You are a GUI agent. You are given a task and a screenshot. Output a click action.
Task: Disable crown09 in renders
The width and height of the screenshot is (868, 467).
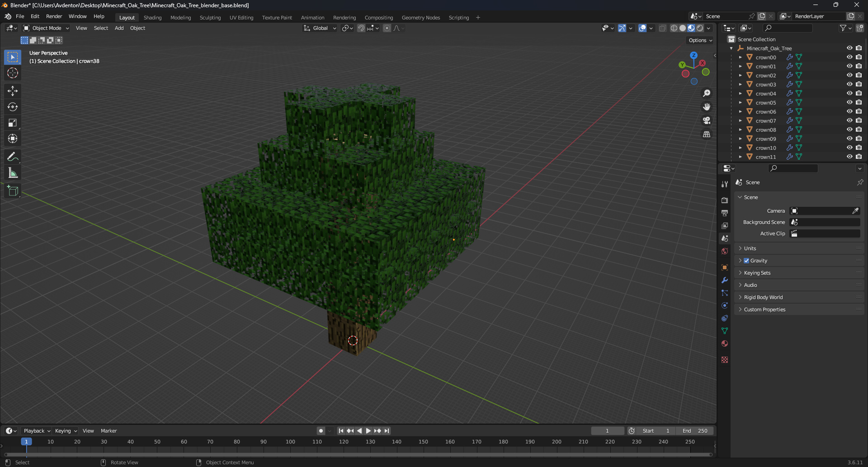point(859,138)
